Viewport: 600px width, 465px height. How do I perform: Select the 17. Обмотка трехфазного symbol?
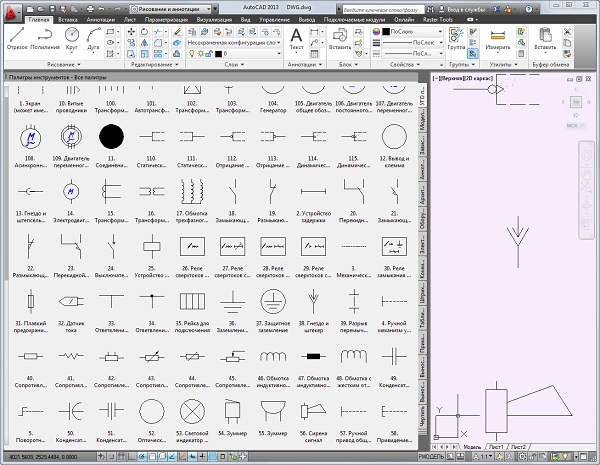coord(190,190)
